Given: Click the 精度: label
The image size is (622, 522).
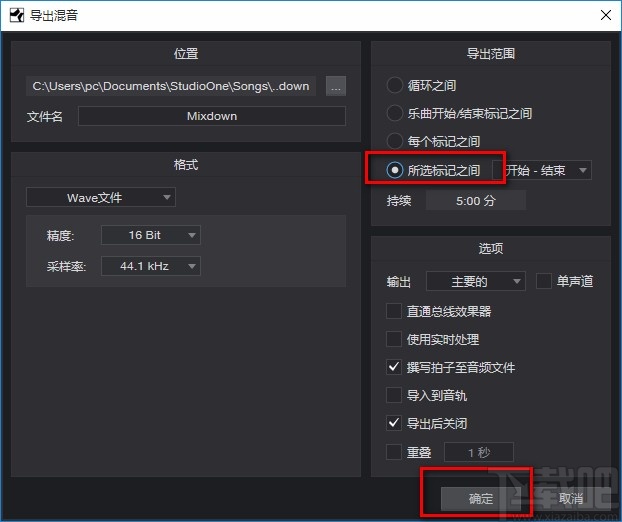Looking at the screenshot, I should pos(60,236).
